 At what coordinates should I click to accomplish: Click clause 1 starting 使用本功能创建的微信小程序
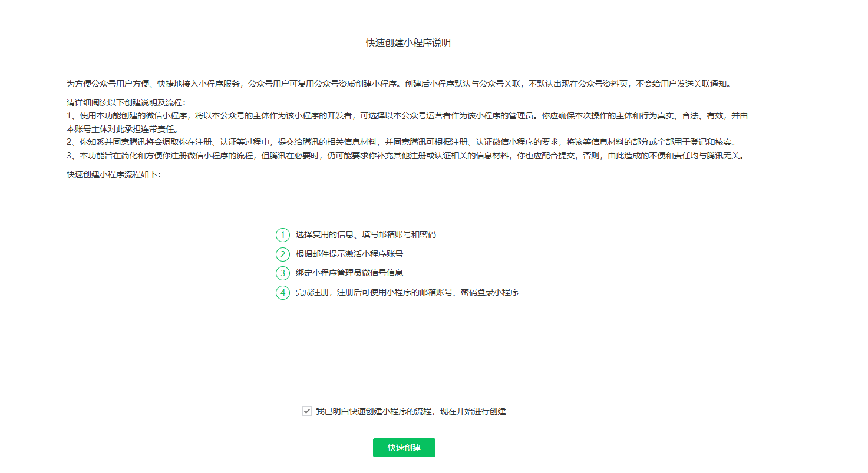pyautogui.click(x=407, y=115)
